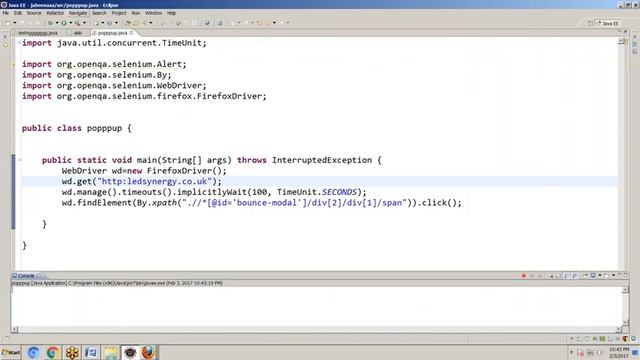
Task: Click the Debug toolbar icon
Action: click(x=50, y=23)
